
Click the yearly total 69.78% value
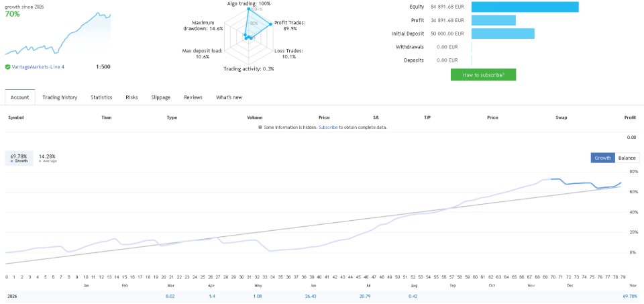click(630, 296)
